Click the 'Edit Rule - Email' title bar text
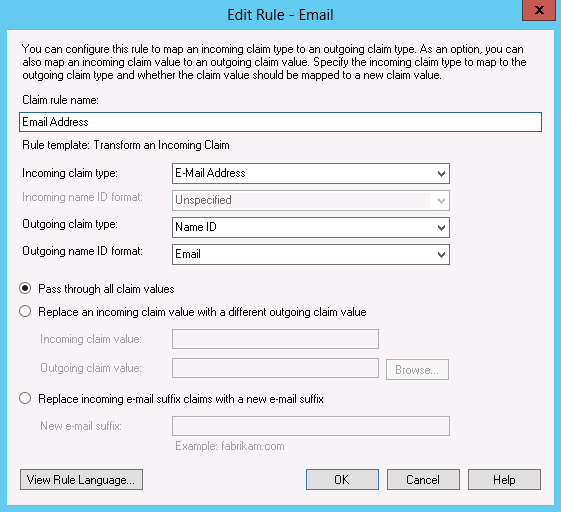 (x=280, y=15)
